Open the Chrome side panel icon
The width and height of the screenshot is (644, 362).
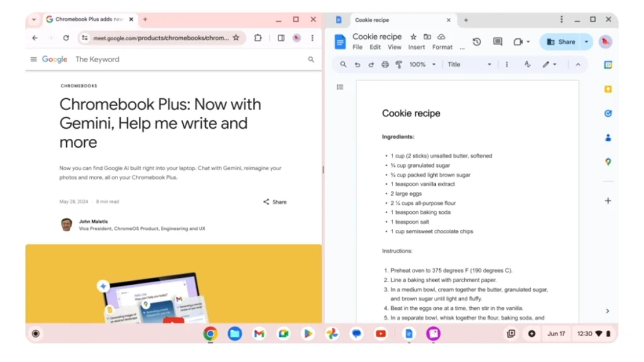coord(281,38)
